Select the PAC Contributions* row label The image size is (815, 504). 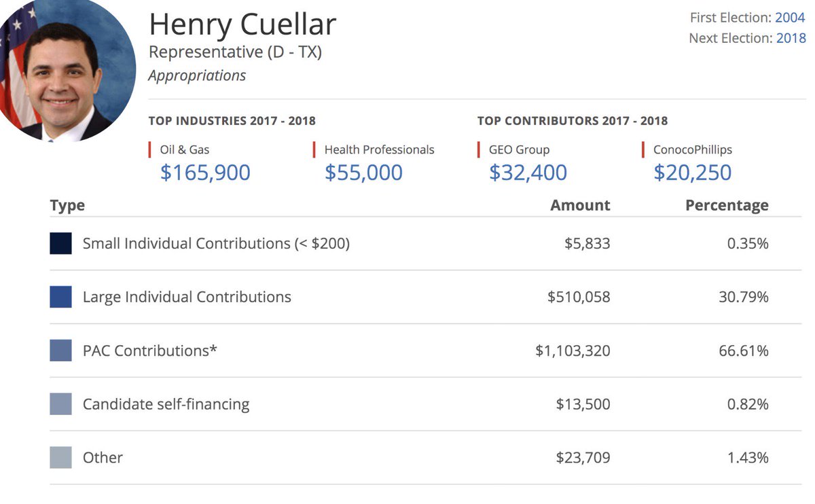point(149,350)
